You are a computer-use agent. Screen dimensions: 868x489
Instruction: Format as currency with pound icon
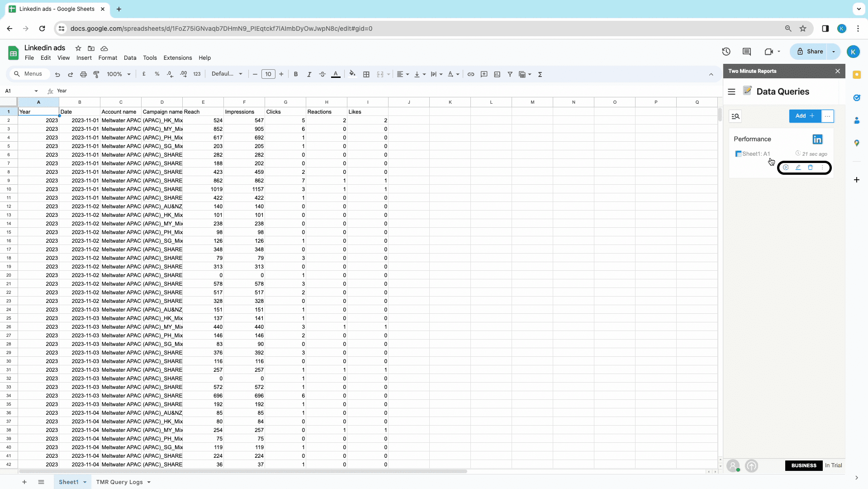pos(144,74)
